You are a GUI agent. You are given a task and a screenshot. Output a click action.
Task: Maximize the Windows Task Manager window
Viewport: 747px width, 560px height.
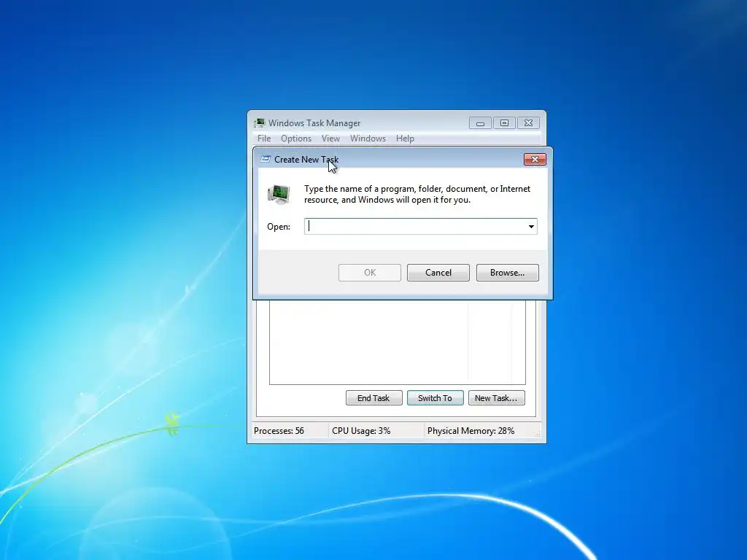pos(504,123)
